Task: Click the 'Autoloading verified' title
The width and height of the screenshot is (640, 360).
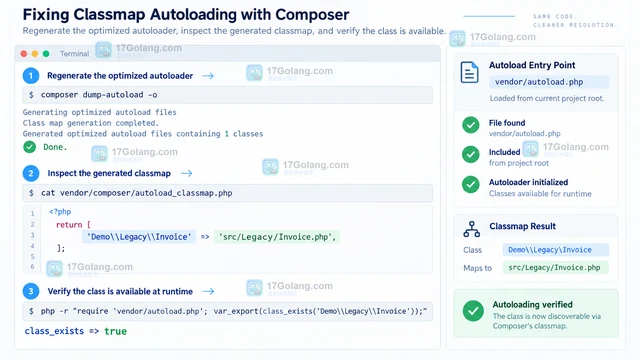Action: click(x=532, y=305)
